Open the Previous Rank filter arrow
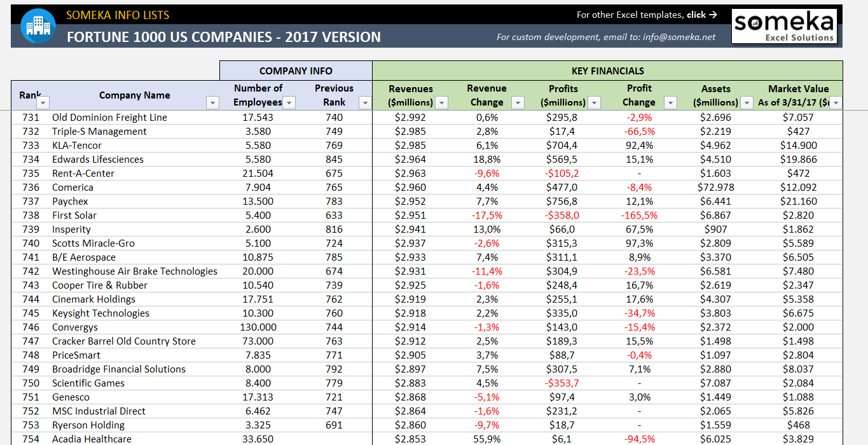 [x=364, y=102]
